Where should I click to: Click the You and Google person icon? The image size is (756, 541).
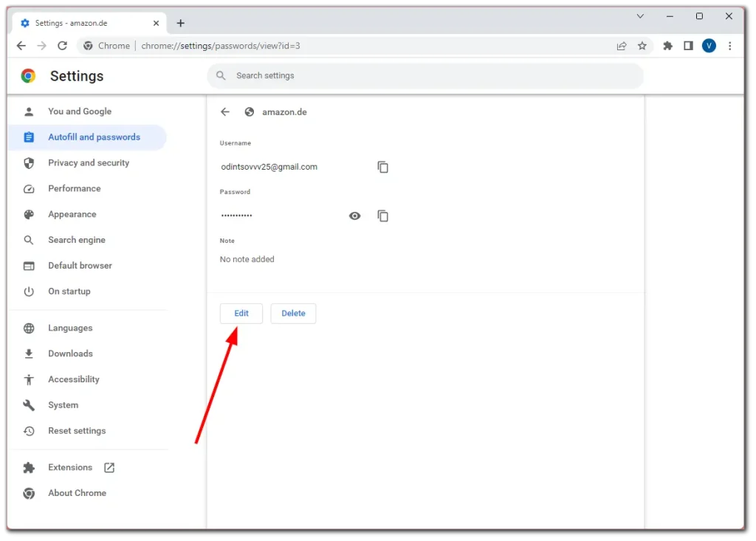[x=29, y=111]
